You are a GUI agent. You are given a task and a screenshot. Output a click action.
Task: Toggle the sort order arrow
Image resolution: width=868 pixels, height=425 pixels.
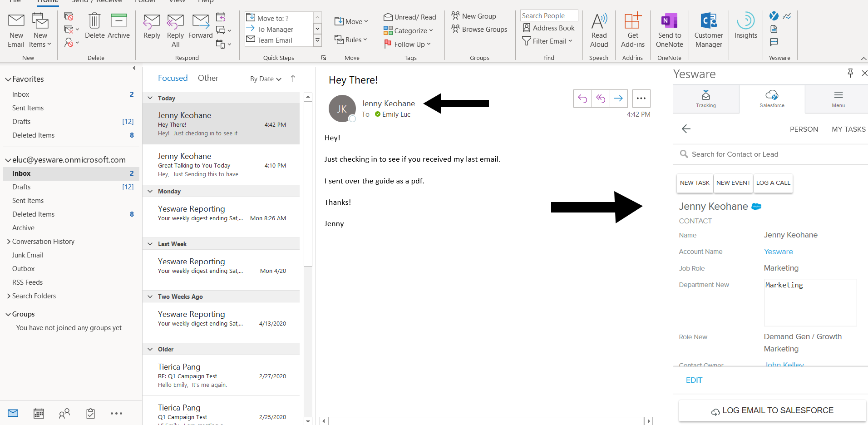(x=293, y=78)
